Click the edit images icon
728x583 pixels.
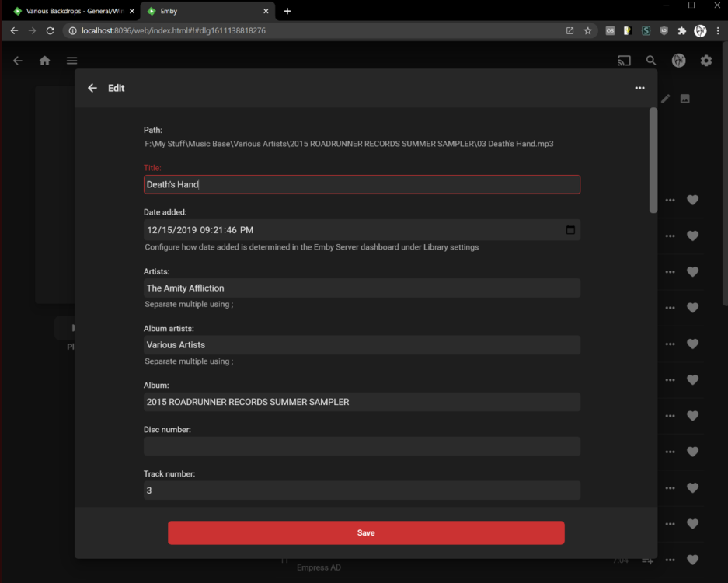click(684, 99)
